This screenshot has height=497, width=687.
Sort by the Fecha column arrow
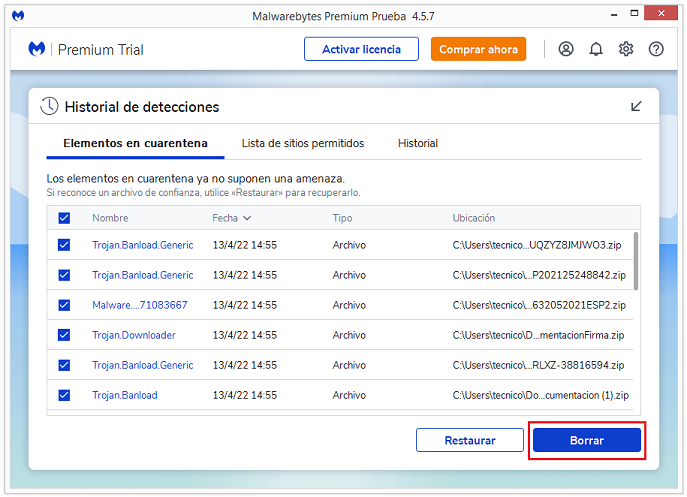(247, 218)
